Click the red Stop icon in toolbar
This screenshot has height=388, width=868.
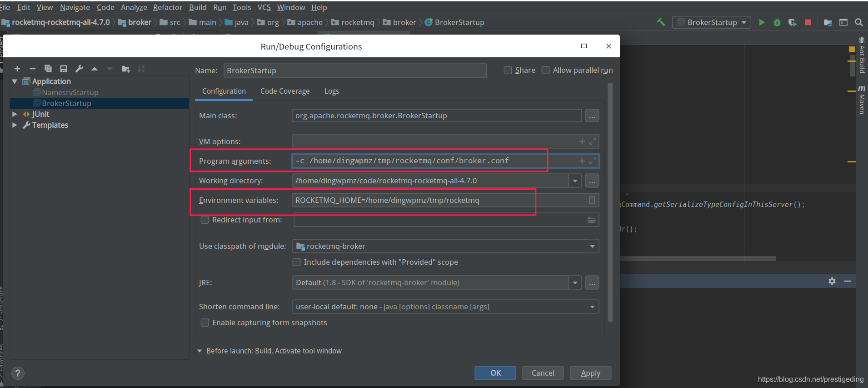pos(808,22)
